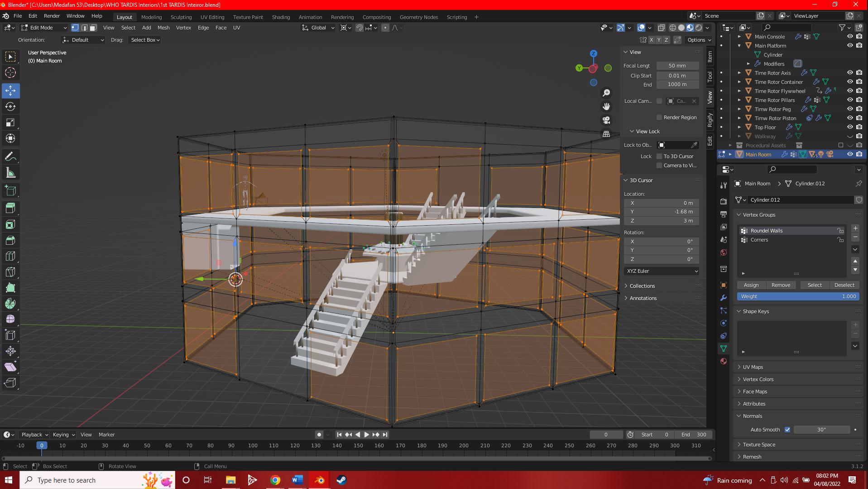Open the Shading workspace tab
868x489 pixels.
pos(281,17)
